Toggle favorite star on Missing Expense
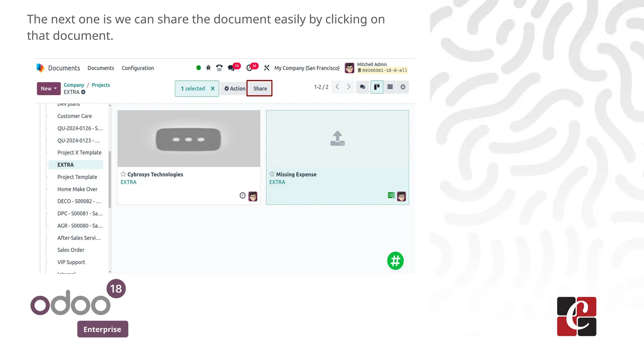644x362 pixels. tap(272, 174)
